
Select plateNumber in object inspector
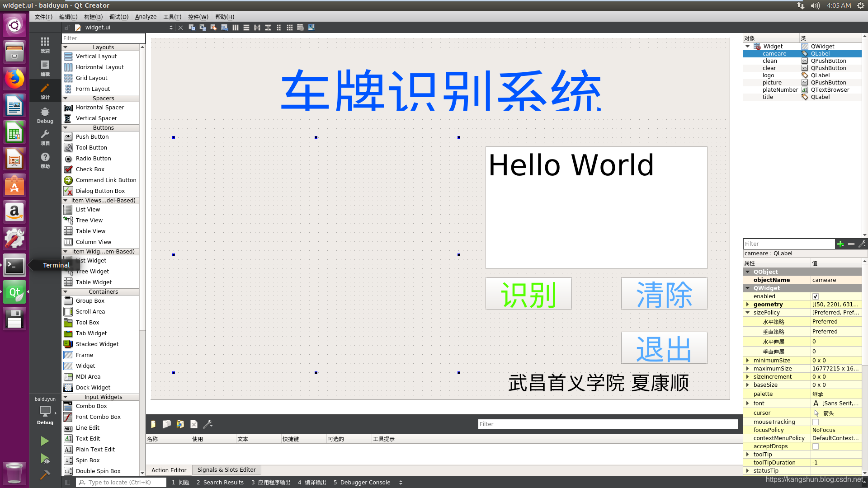coord(780,90)
